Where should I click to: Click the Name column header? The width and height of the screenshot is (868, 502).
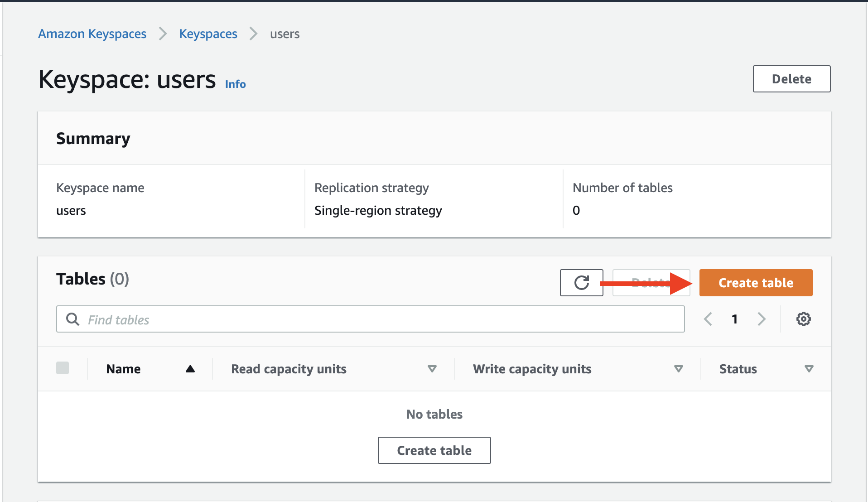[x=123, y=369]
